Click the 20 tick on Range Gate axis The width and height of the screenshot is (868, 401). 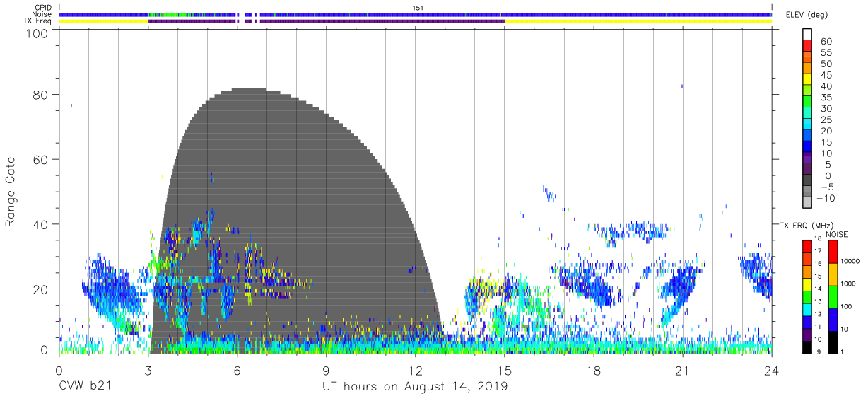[41, 288]
